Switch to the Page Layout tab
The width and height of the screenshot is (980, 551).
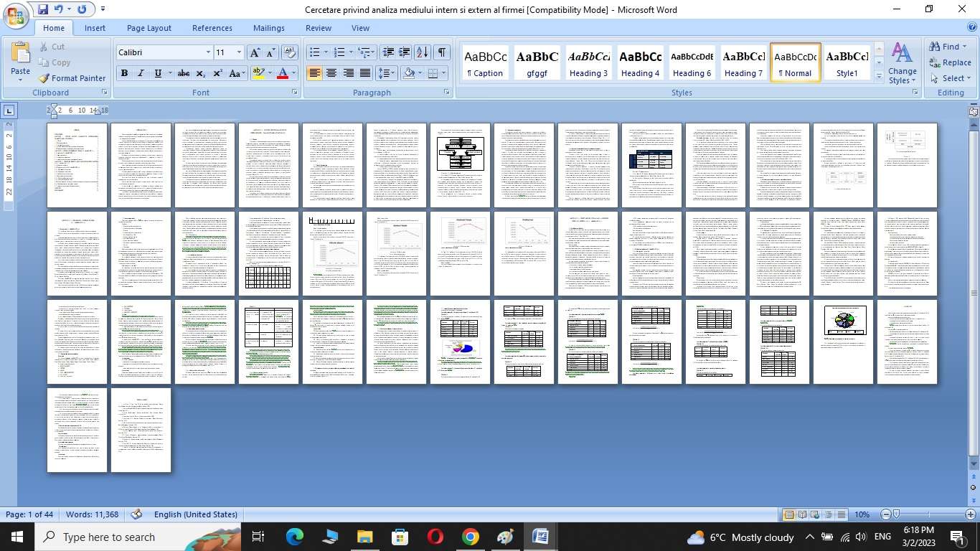[149, 28]
